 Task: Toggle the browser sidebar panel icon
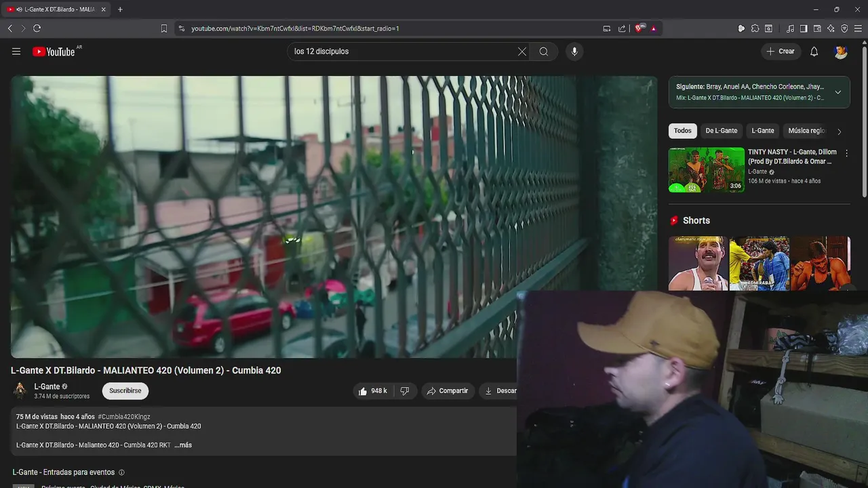[x=804, y=28]
